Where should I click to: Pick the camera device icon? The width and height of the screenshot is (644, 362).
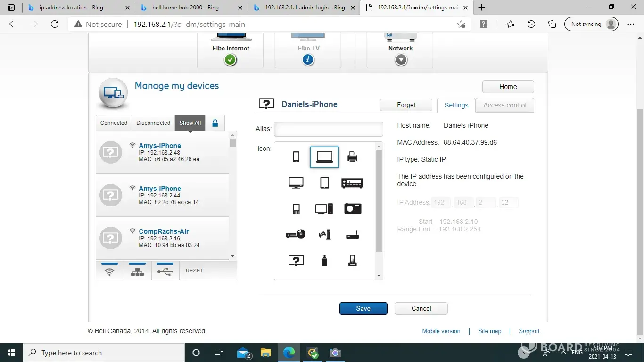coord(352,209)
